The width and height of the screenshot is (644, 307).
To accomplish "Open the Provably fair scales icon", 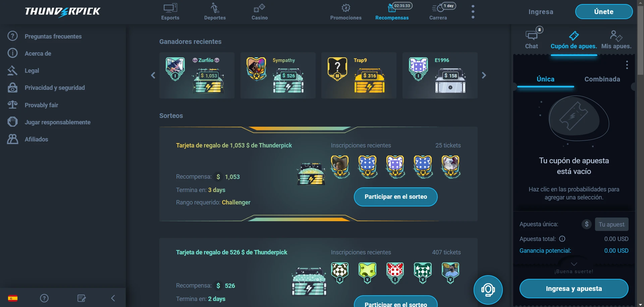I will 12,105.
